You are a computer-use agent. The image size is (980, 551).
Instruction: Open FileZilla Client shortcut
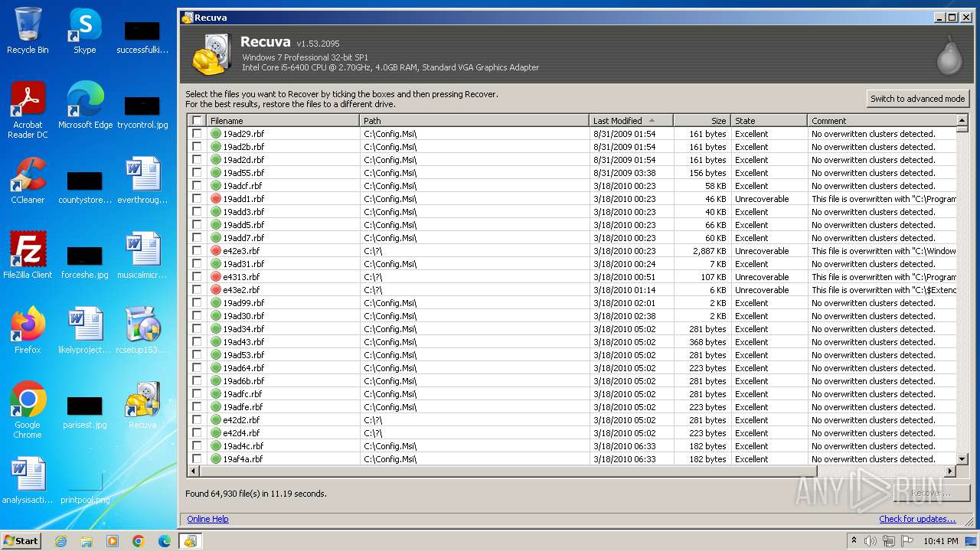(28, 256)
